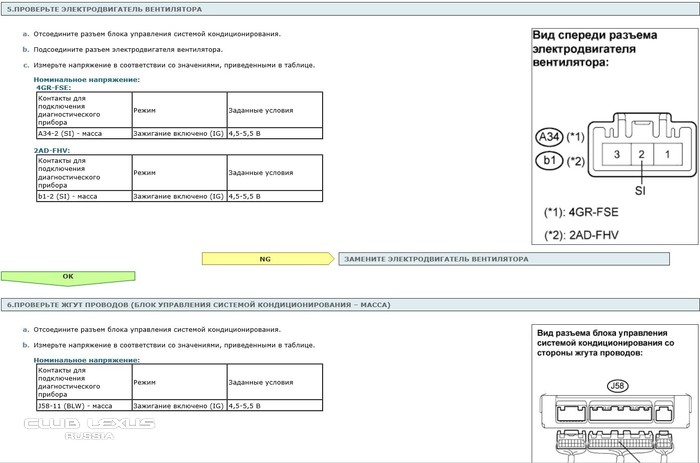Click the J58 connector label bubble

[x=615, y=384]
